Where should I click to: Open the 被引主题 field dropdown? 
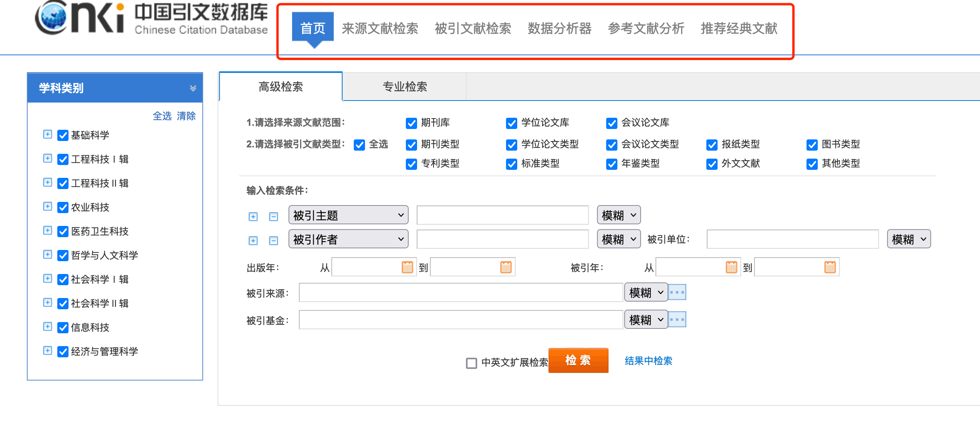[348, 216]
